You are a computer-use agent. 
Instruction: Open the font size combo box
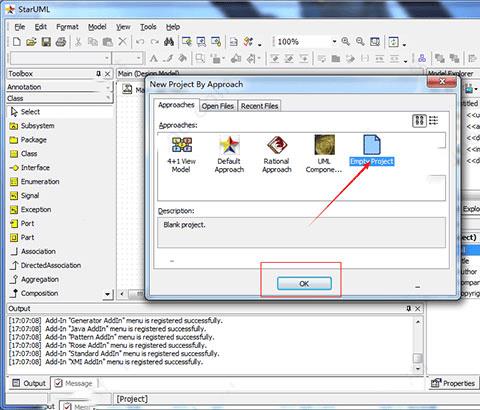[127, 58]
